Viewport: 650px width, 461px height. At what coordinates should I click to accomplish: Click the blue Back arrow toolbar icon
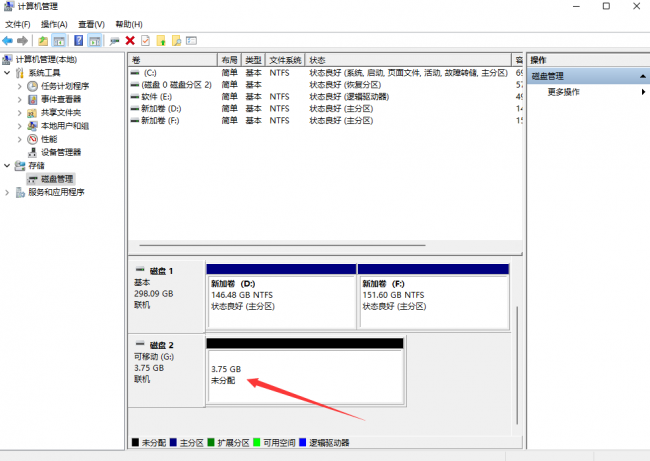pyautogui.click(x=7, y=41)
